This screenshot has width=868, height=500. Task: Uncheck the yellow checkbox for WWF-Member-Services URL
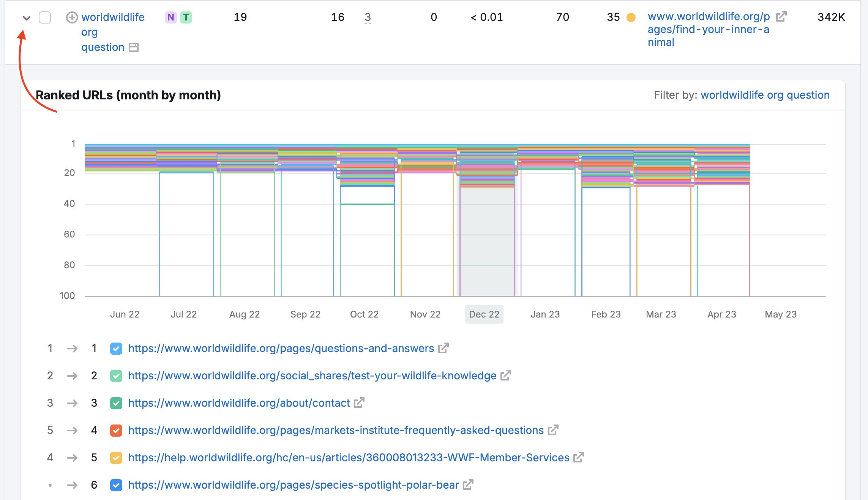[x=116, y=458]
